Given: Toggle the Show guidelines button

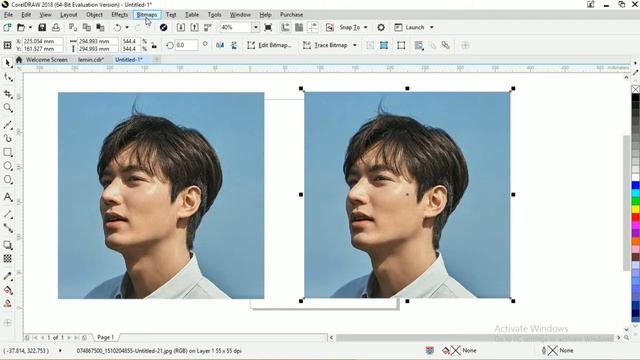Looking at the screenshot, I should [x=313, y=27].
